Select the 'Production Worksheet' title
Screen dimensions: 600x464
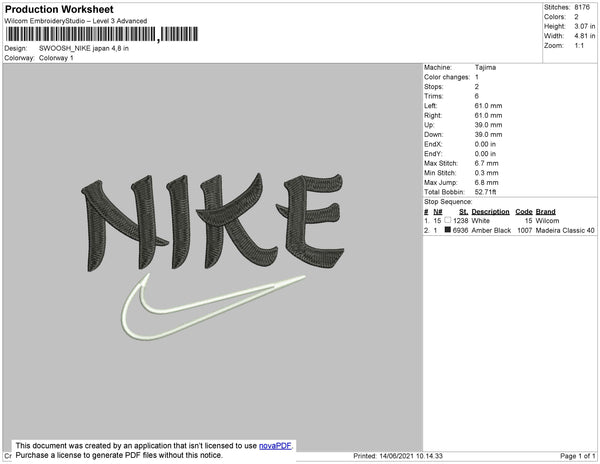tap(59, 9)
